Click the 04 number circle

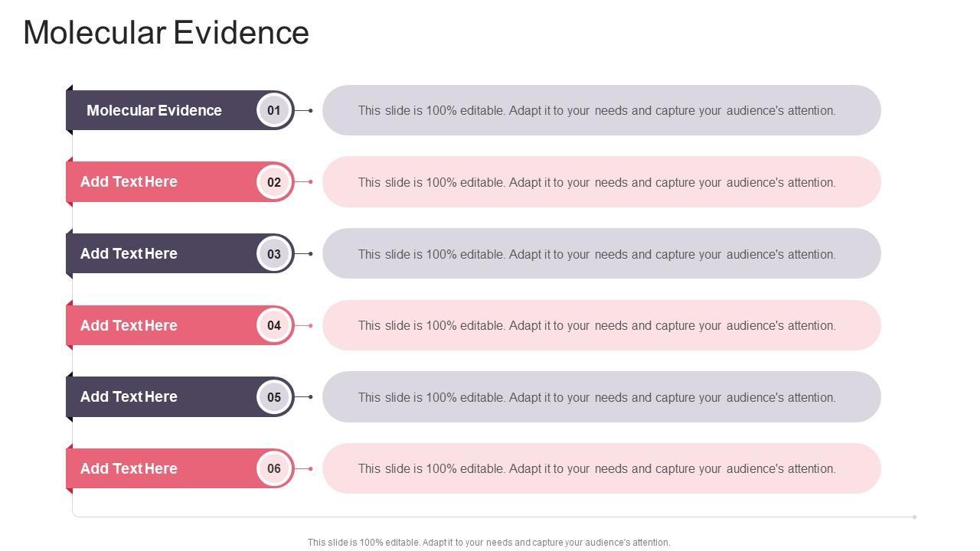point(274,325)
